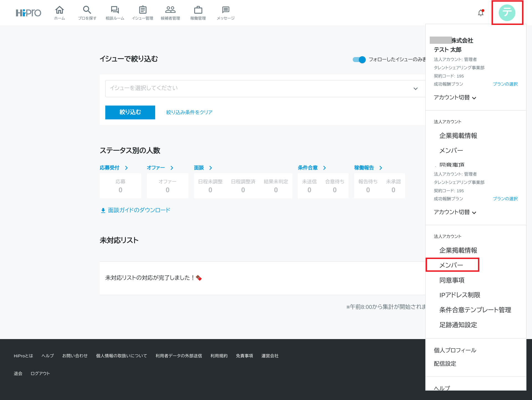This screenshot has width=532, height=400.
Task: Click the 絞り込む filter button
Action: point(130,112)
